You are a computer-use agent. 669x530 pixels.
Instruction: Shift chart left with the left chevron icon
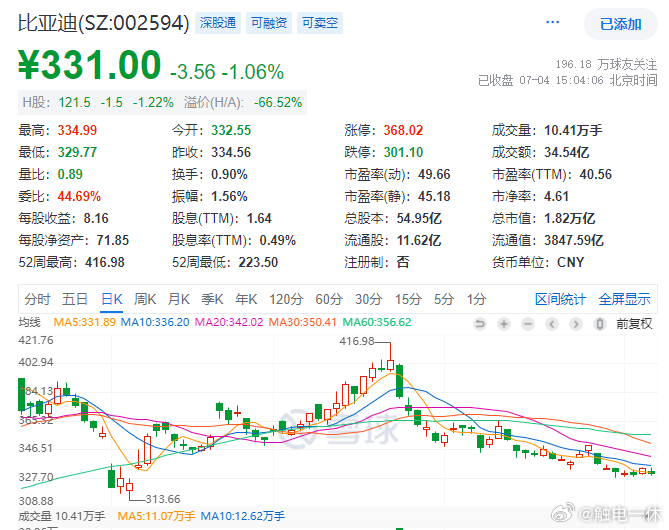coord(552,324)
